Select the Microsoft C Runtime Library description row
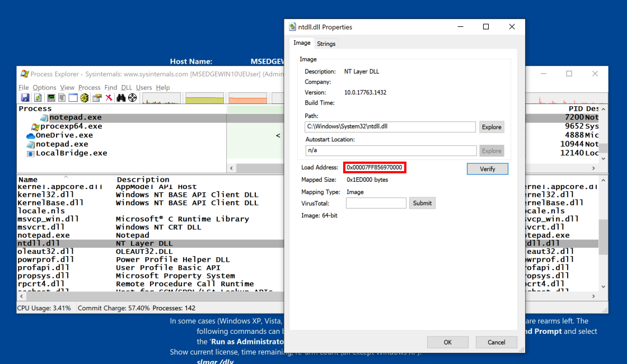This screenshot has width=627, height=364. (x=183, y=219)
